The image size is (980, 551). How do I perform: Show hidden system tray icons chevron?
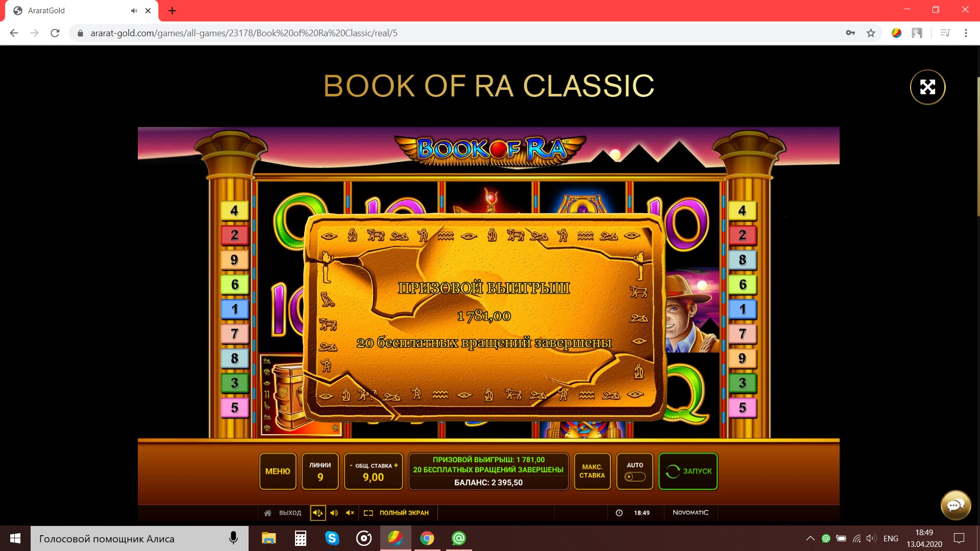click(x=810, y=538)
